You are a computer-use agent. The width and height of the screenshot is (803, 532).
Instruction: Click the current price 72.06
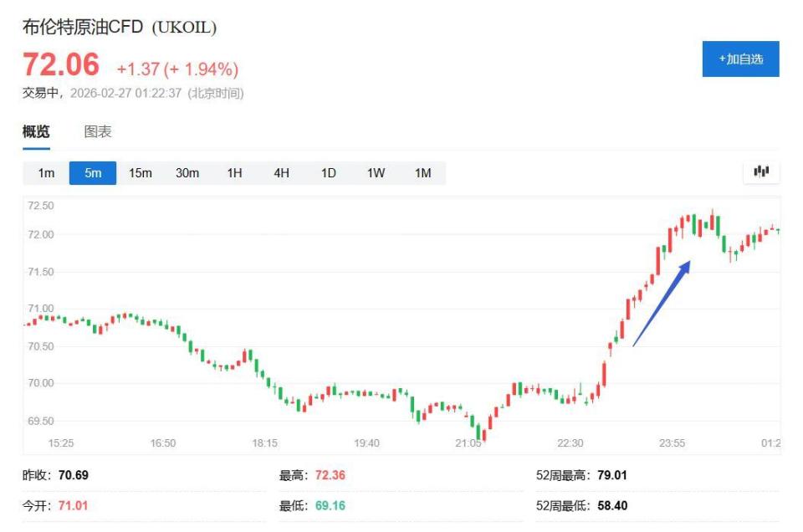coord(61,64)
